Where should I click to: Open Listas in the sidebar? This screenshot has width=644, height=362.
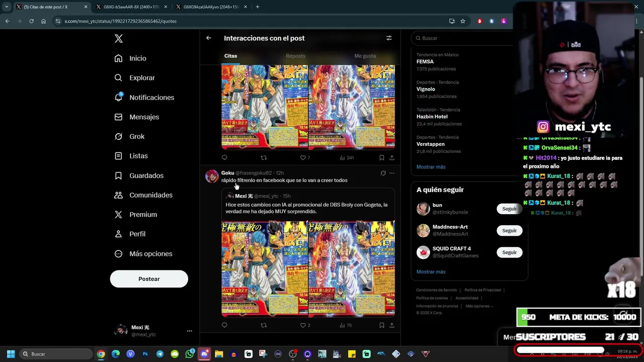(x=131, y=156)
